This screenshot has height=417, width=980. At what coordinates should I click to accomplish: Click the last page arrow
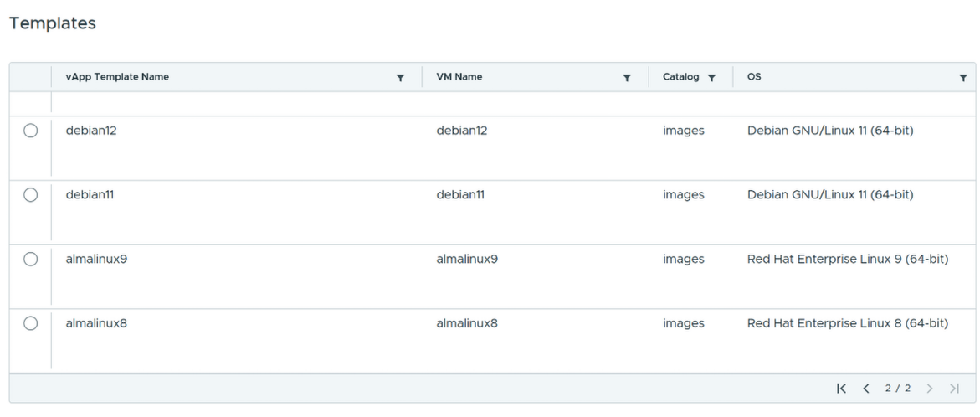click(x=954, y=389)
